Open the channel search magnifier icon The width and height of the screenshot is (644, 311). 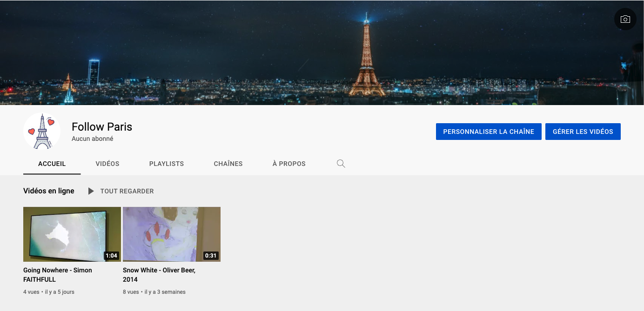[341, 164]
